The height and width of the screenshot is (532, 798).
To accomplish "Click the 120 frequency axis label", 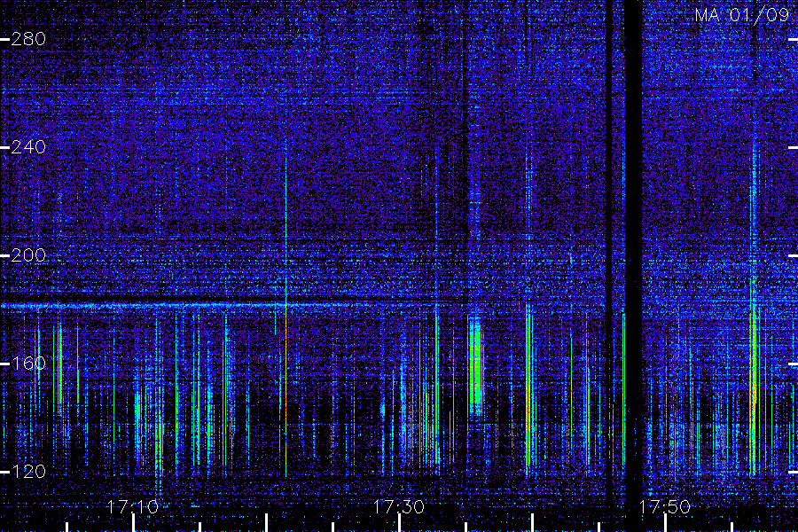I will tap(28, 472).
